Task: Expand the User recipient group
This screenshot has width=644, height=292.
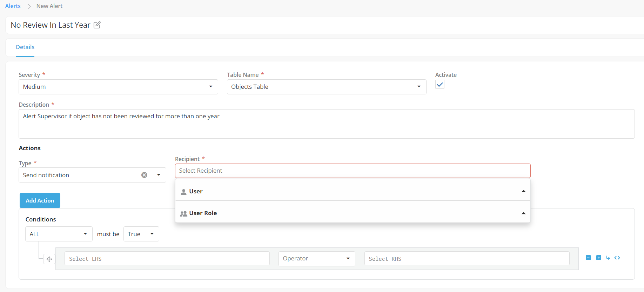Action: tap(352, 191)
